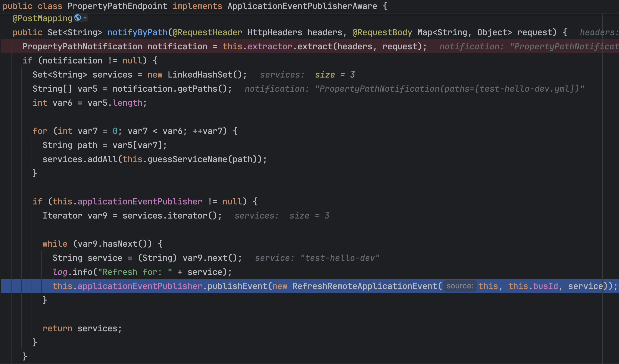Click the service "test-hello-dev" debug hint

(317, 258)
